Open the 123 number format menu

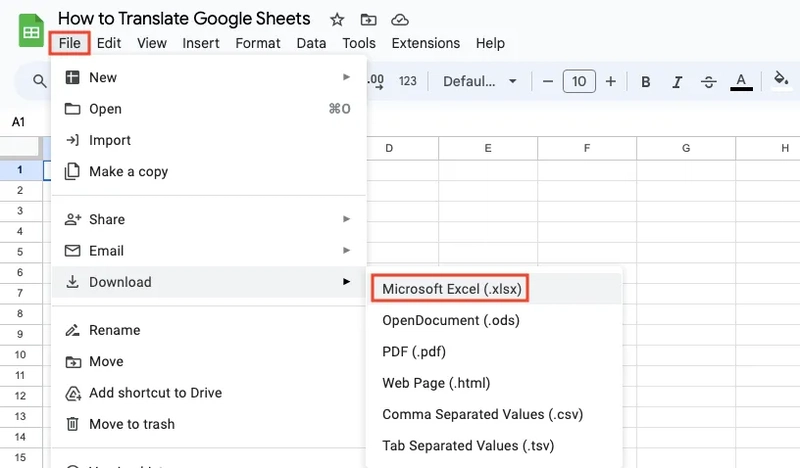tap(408, 81)
